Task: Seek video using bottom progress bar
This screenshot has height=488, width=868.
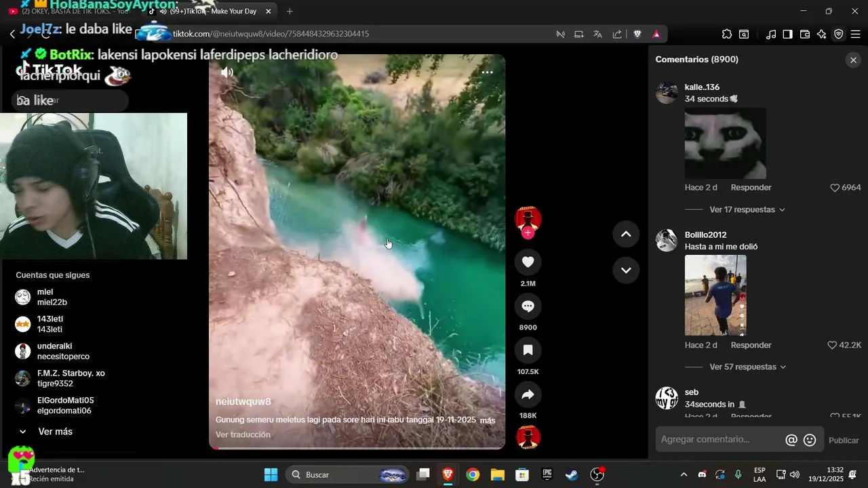Action: (357, 447)
